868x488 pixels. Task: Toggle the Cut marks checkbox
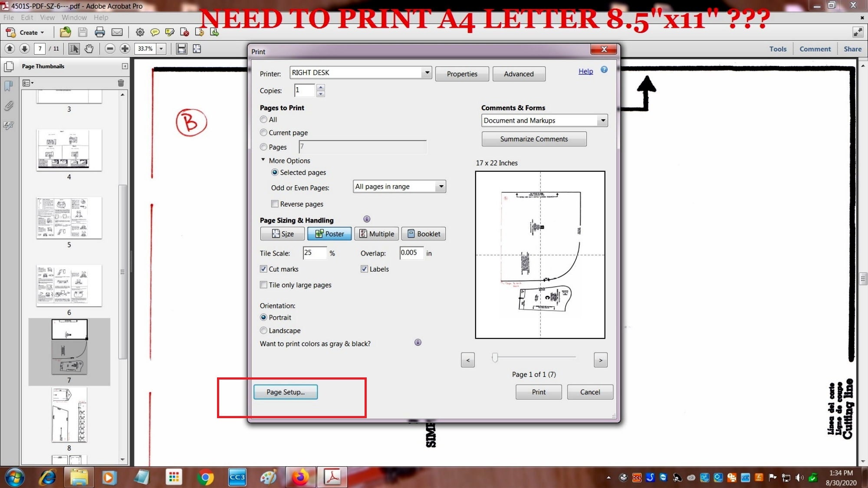[263, 269]
